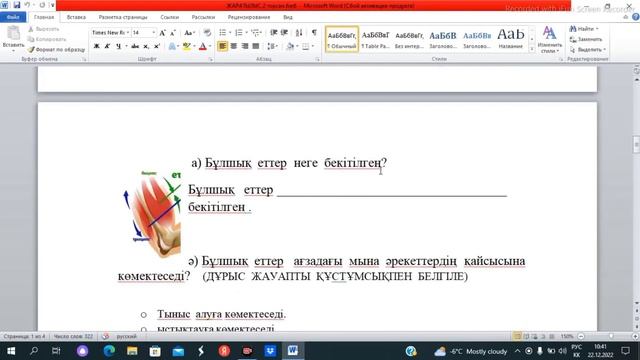Toggle bold (Ж) formatting
Image resolution: width=640 pixels, height=360 pixels.
pyautogui.click(x=97, y=46)
